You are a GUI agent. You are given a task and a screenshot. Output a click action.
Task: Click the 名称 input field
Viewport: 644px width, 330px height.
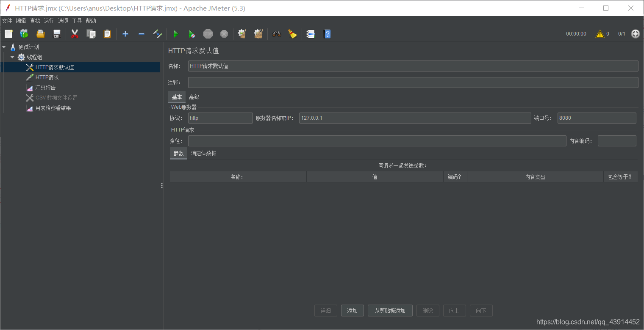(413, 66)
